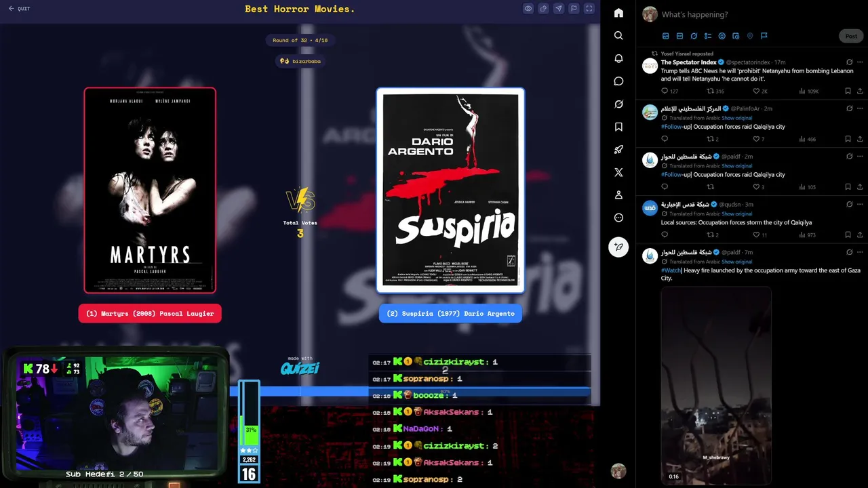
Task: Open views stats 109K on Spectator post
Action: 809,91
